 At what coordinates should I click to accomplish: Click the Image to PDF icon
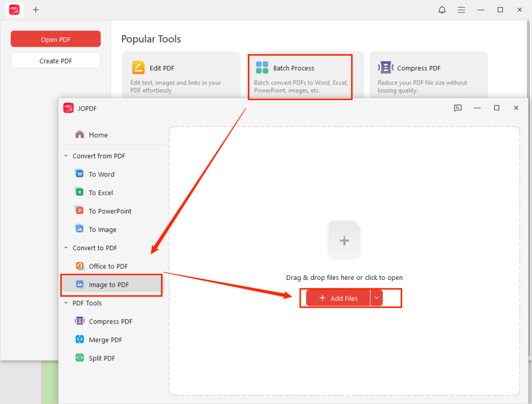(79, 284)
